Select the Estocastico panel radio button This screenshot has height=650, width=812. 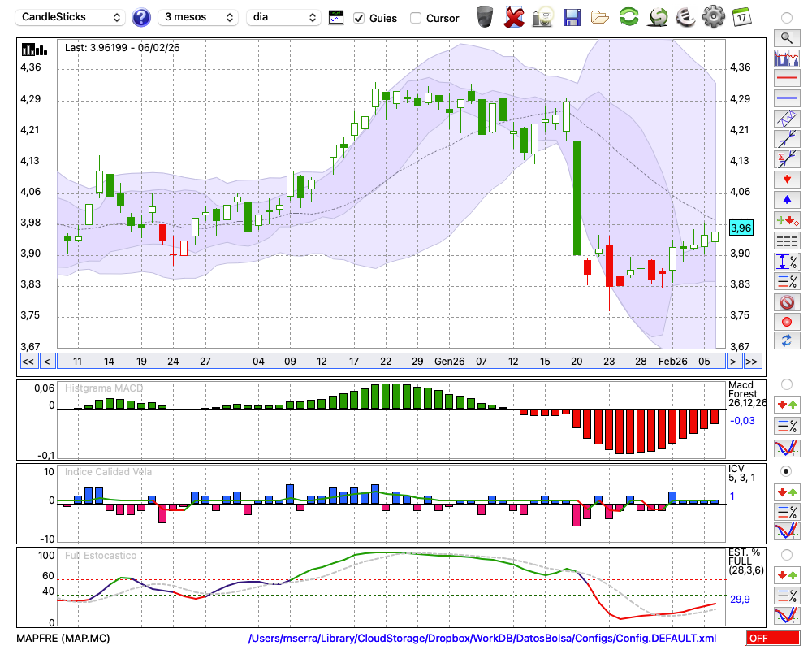[x=787, y=555]
